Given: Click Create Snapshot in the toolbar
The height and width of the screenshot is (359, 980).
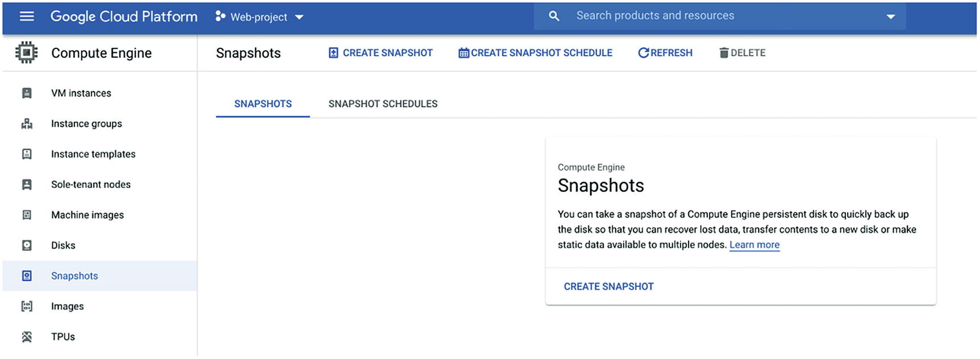Looking at the screenshot, I should pyautogui.click(x=381, y=53).
